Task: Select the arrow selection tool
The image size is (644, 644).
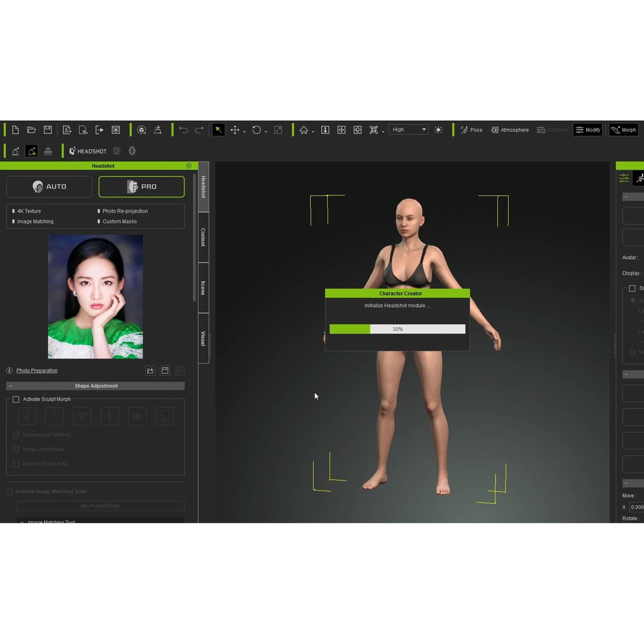Action: click(x=218, y=130)
